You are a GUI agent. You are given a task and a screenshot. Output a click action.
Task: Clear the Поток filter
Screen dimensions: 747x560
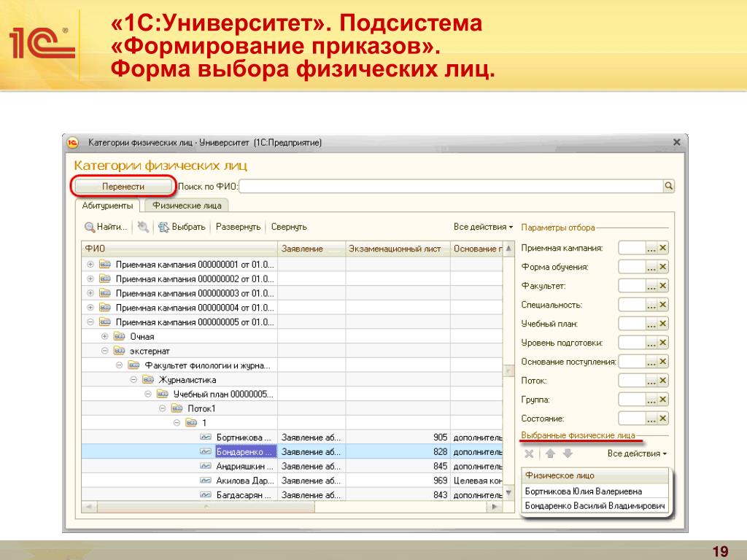[662, 381]
